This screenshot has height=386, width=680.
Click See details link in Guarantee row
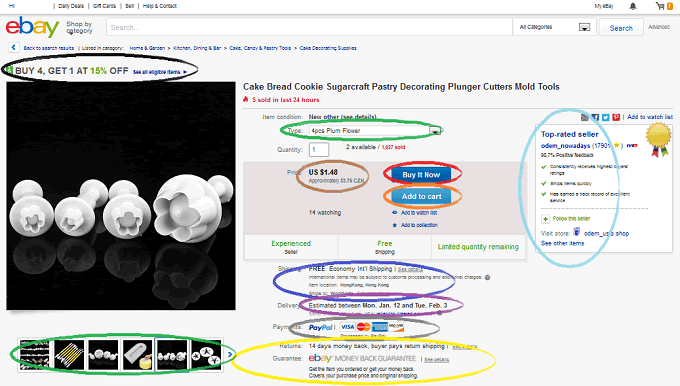436,360
